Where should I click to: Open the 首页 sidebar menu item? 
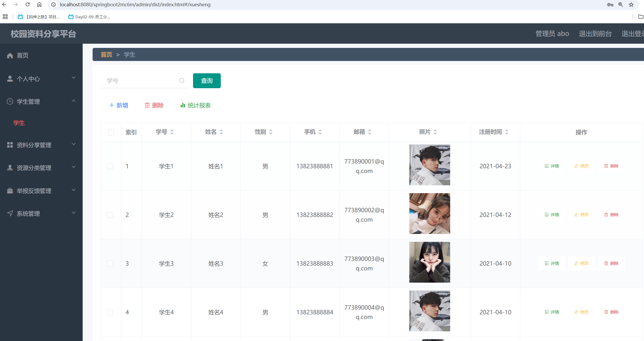coord(22,55)
